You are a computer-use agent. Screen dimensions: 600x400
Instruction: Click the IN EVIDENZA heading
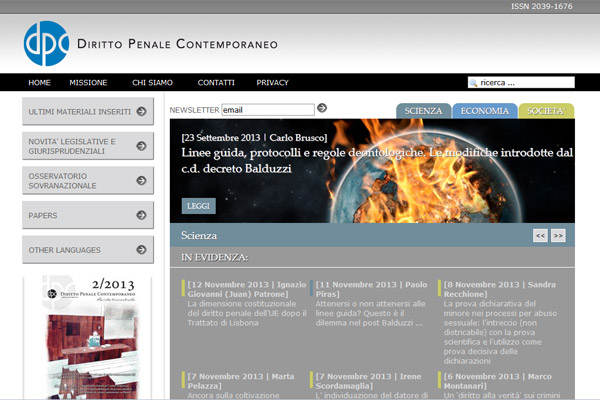tap(215, 257)
